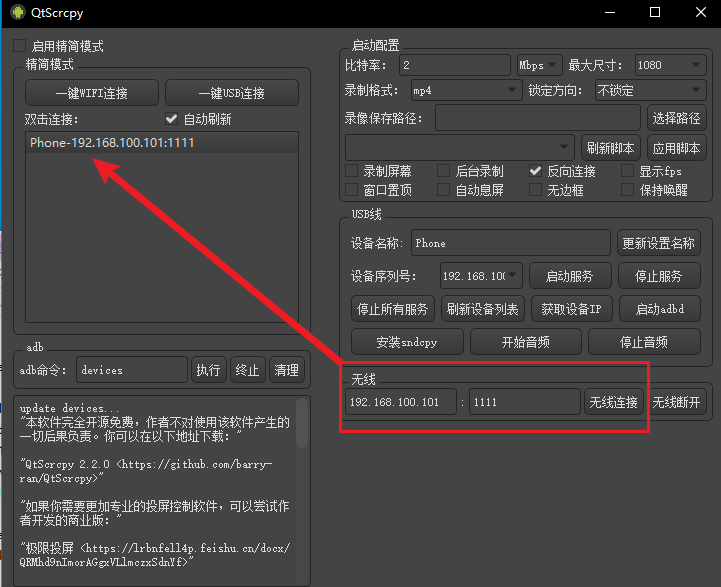This screenshot has height=587, width=721.
Task: Select Phone-192.168.100.101:1111 in device list
Action: 112,143
